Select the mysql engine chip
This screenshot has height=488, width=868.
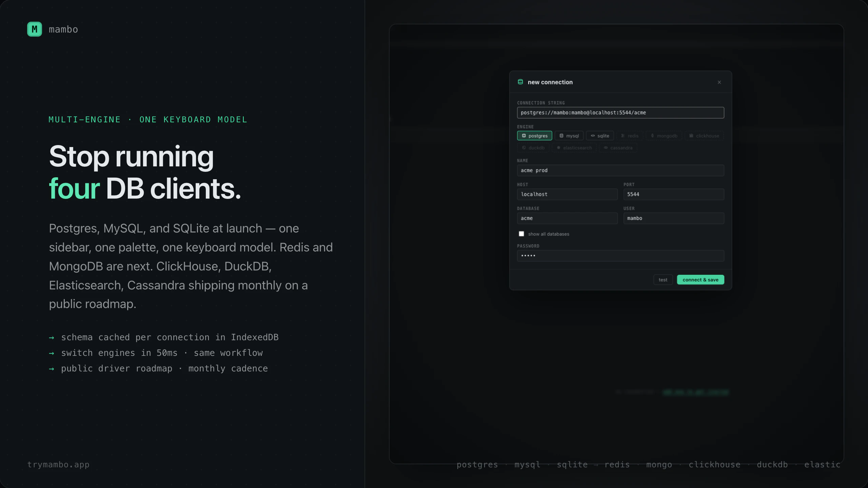point(569,136)
